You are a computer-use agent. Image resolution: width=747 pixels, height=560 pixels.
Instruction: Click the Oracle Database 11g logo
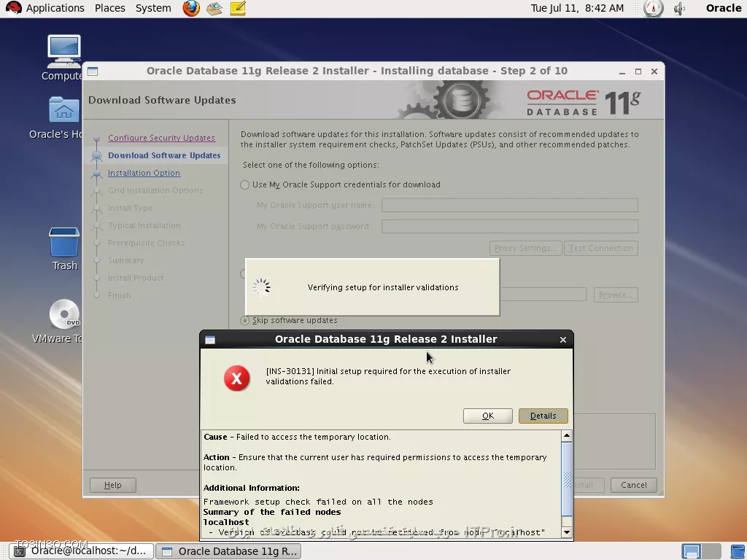pyautogui.click(x=584, y=102)
